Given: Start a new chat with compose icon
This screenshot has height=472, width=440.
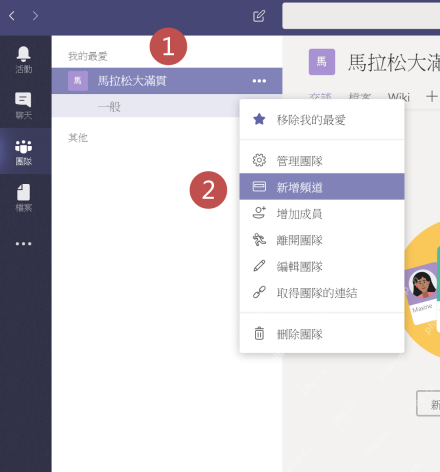Looking at the screenshot, I should tap(259, 16).
